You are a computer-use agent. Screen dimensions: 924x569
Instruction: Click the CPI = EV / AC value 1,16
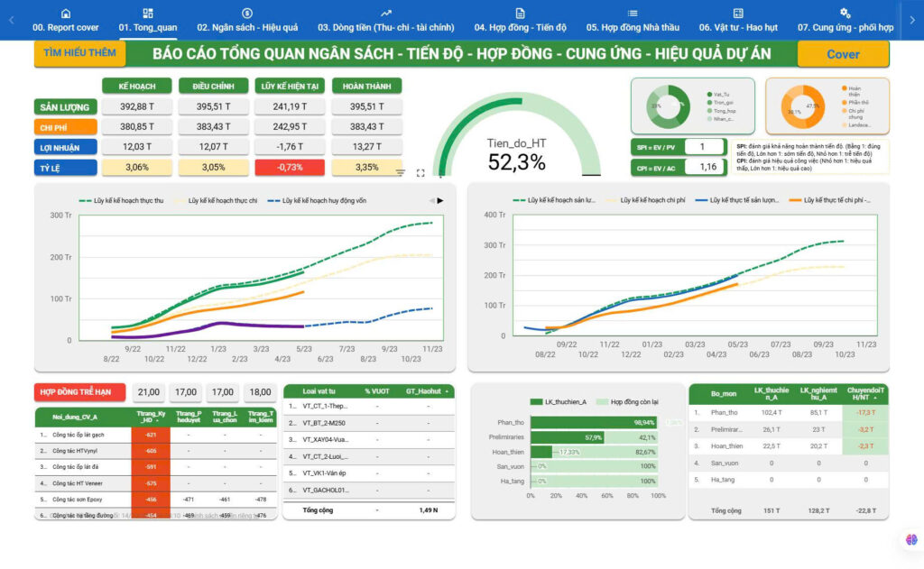coord(707,168)
